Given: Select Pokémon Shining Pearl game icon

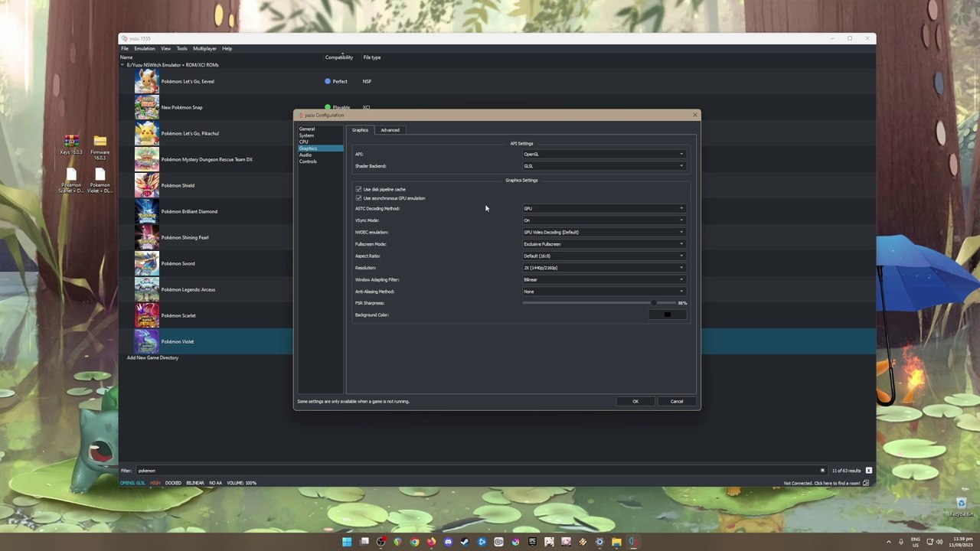Looking at the screenshot, I should click(x=147, y=237).
